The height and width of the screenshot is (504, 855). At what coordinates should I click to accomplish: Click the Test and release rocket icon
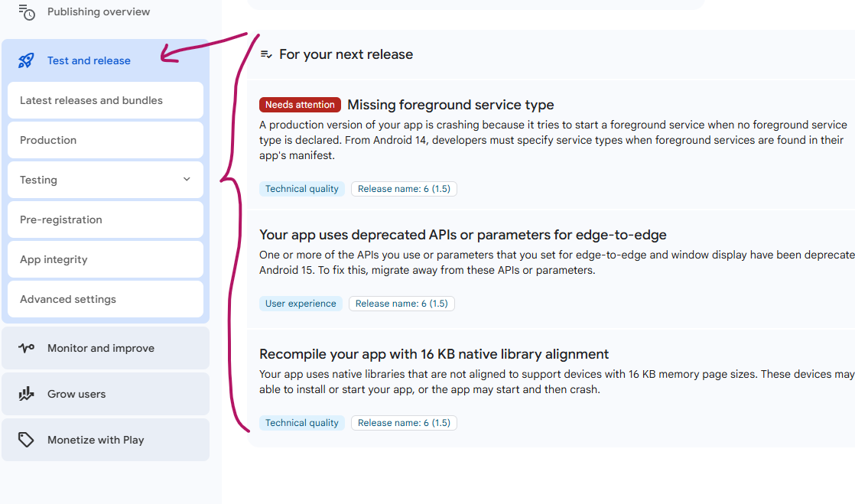pyautogui.click(x=26, y=60)
